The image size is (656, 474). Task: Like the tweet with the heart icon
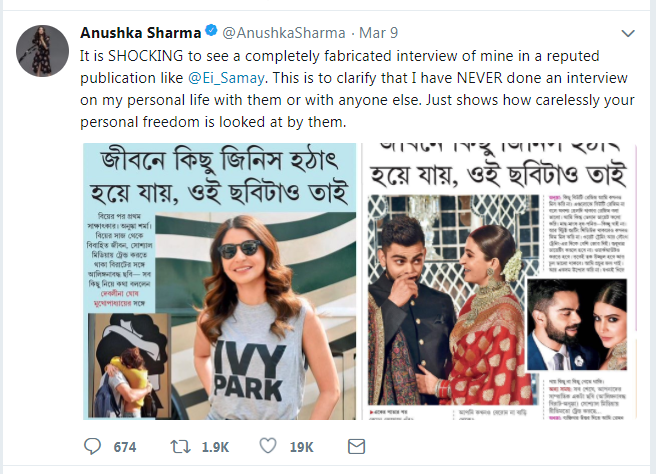[x=268, y=447]
